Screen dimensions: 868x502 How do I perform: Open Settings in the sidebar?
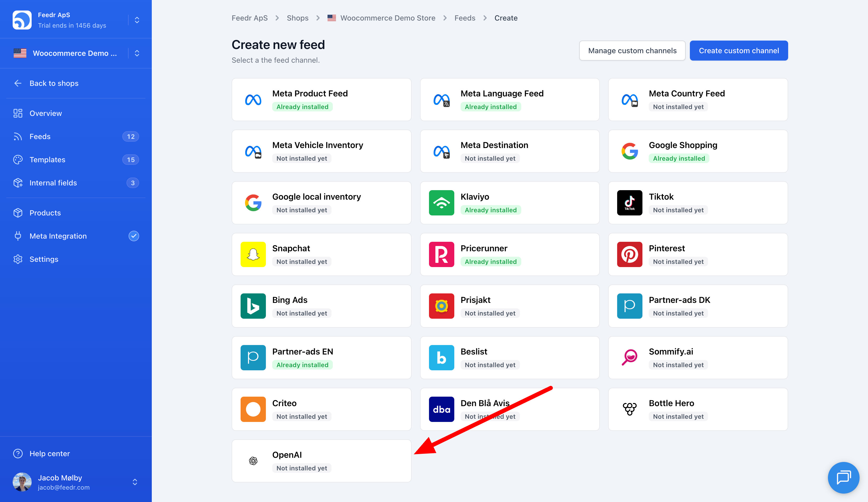pos(76,259)
